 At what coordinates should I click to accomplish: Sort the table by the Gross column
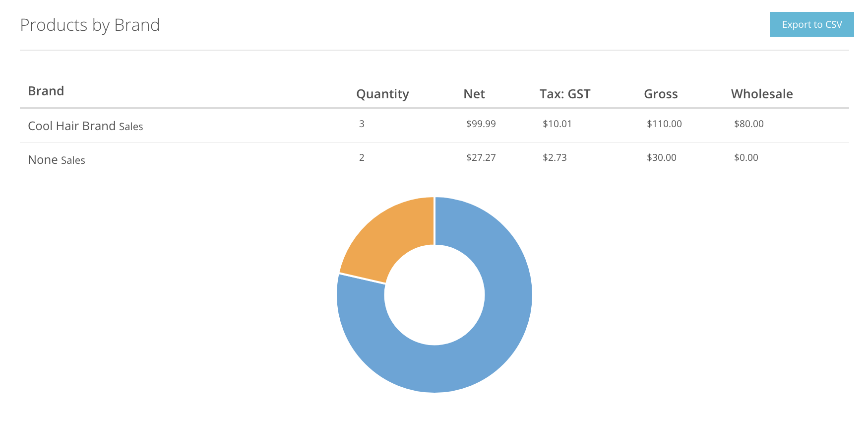tap(661, 94)
